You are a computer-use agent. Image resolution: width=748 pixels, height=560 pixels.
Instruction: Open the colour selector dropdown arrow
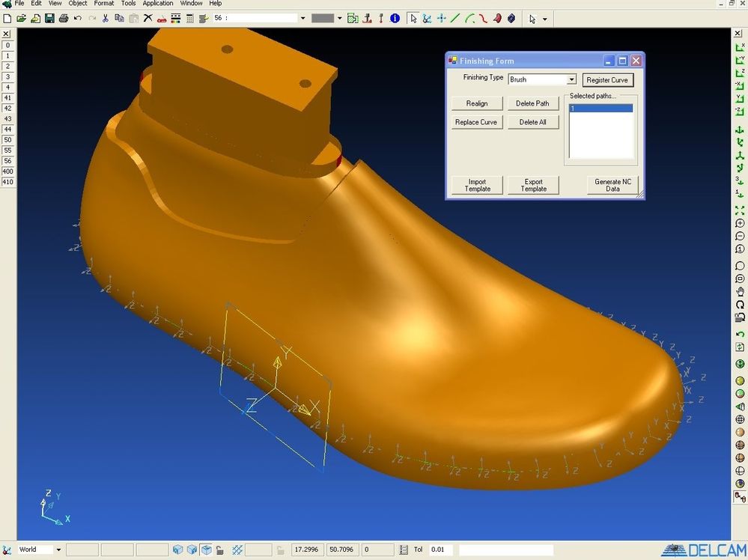click(339, 18)
